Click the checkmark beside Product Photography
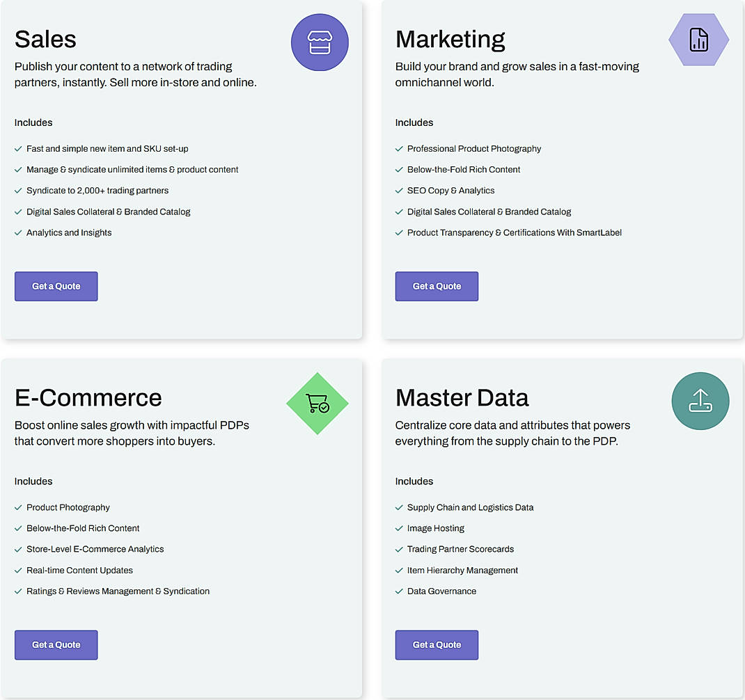The width and height of the screenshot is (745, 700). point(18,507)
